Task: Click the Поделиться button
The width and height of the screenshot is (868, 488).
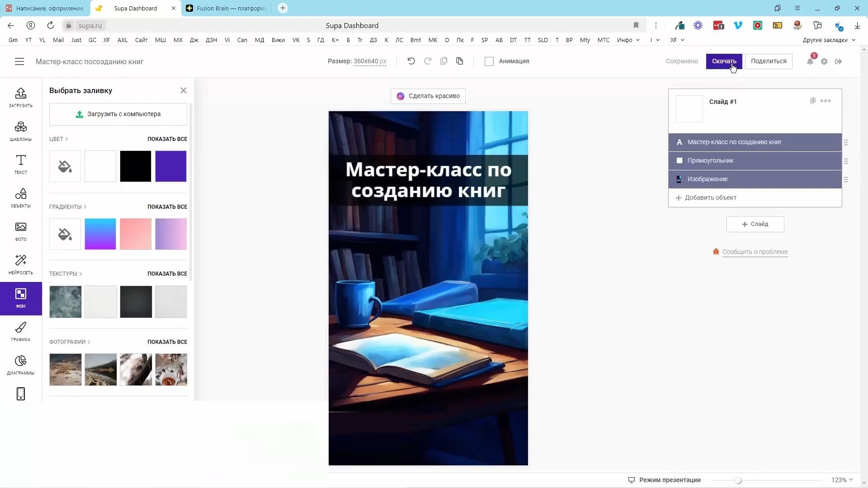Action: 768,61
